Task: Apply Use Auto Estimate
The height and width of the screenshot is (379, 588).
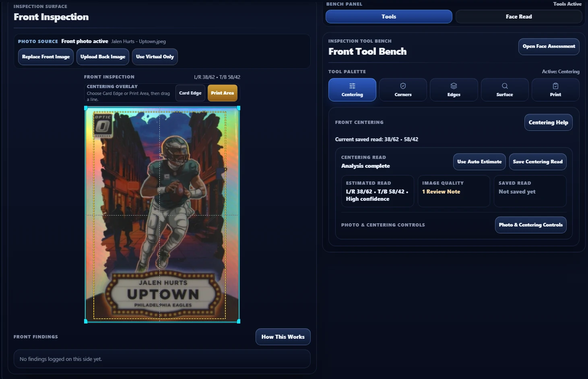Action: pos(479,162)
